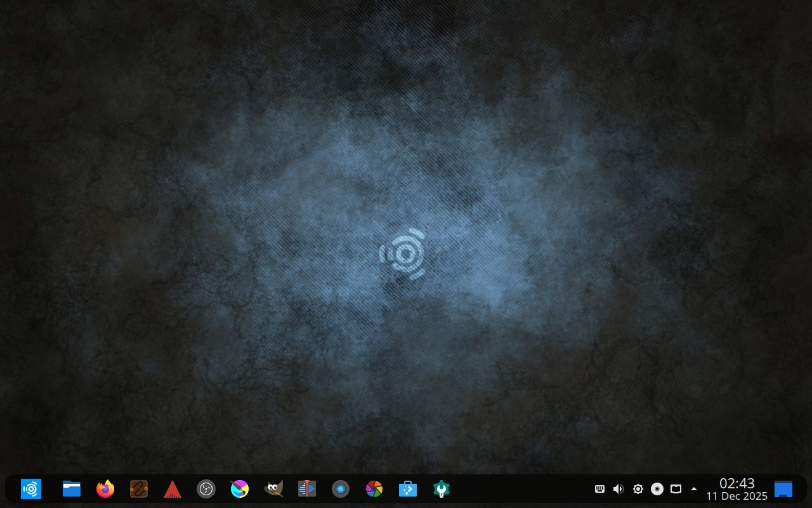The height and width of the screenshot is (508, 812).
Task: Launch the brown audio patchbay app
Action: [x=139, y=489]
